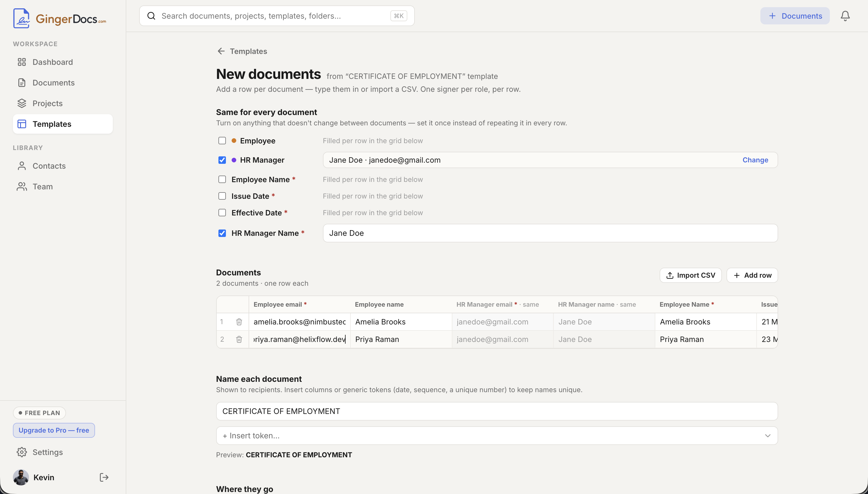Click the plus icon on Add row
Image resolution: width=868 pixels, height=494 pixels.
[x=737, y=275]
